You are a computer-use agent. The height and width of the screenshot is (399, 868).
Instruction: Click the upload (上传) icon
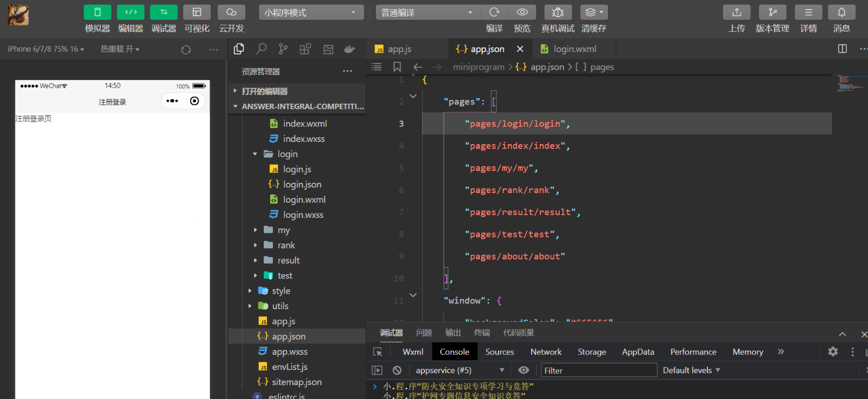(737, 12)
